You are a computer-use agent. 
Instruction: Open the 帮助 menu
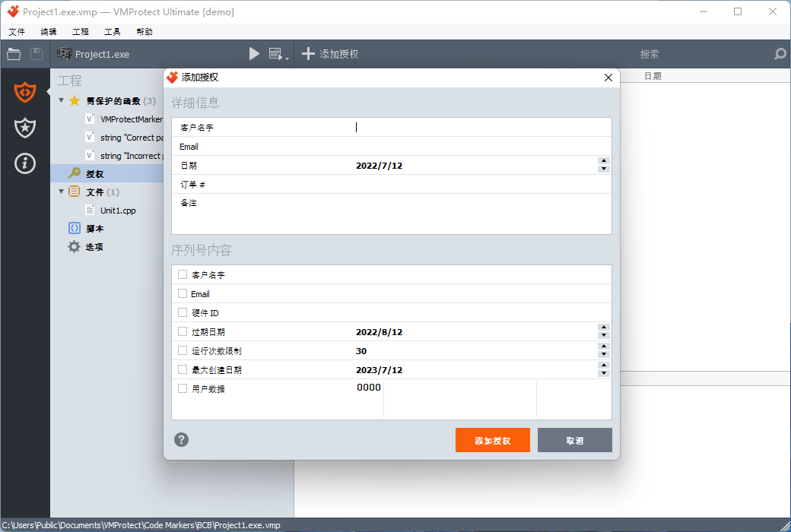pyautogui.click(x=145, y=32)
